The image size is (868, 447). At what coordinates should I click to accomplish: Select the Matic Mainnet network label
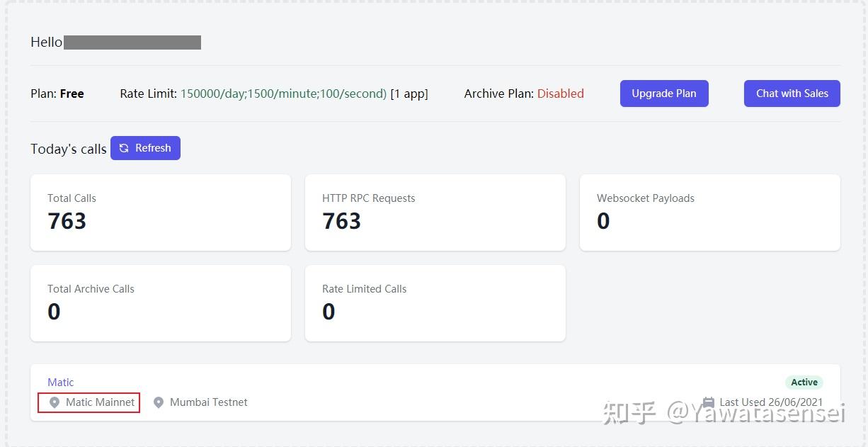pos(100,402)
